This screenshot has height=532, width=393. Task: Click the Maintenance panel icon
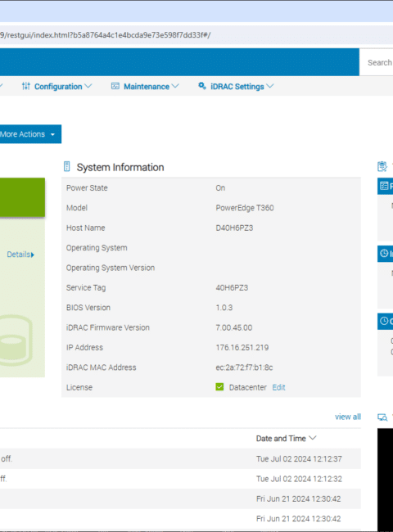pyautogui.click(x=115, y=86)
